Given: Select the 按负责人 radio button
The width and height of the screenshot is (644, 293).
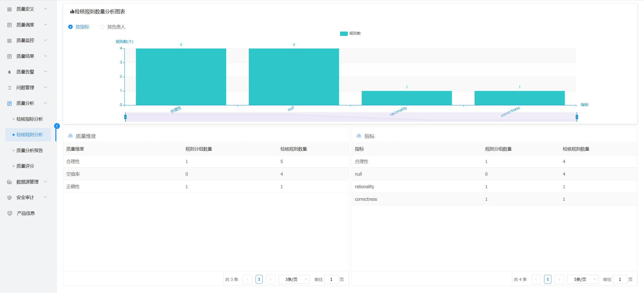Looking at the screenshot, I should pyautogui.click(x=102, y=27).
